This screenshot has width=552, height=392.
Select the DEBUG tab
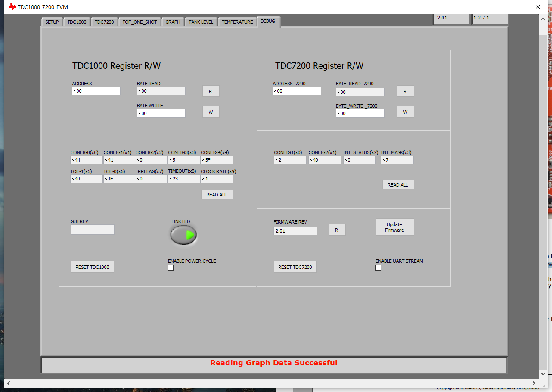[x=268, y=22]
